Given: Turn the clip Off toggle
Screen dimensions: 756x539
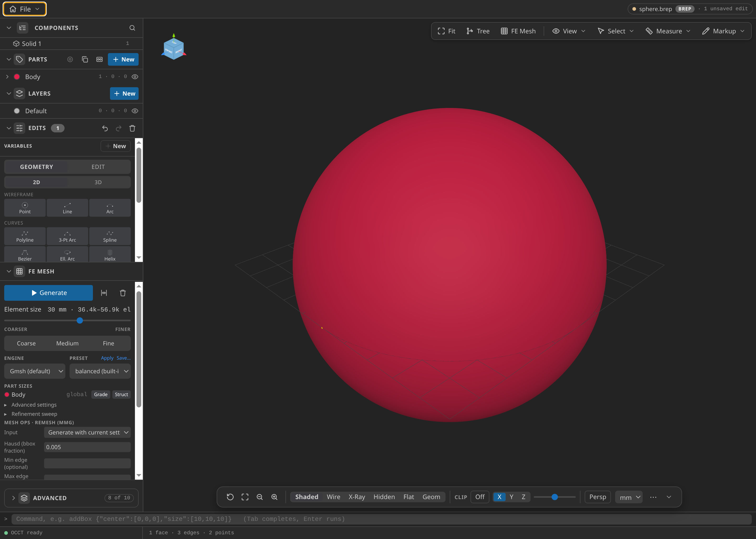Looking at the screenshot, I should click(480, 497).
